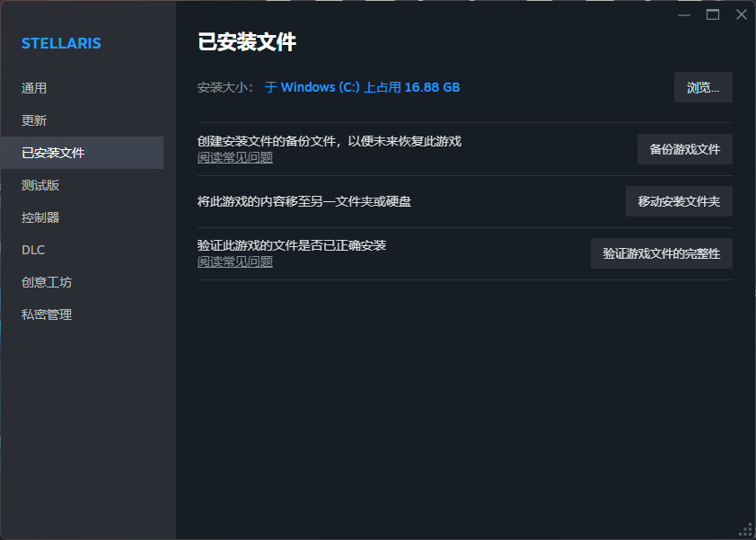This screenshot has height=540, width=756.
Task: Minimize the properties window
Action: coord(685,14)
